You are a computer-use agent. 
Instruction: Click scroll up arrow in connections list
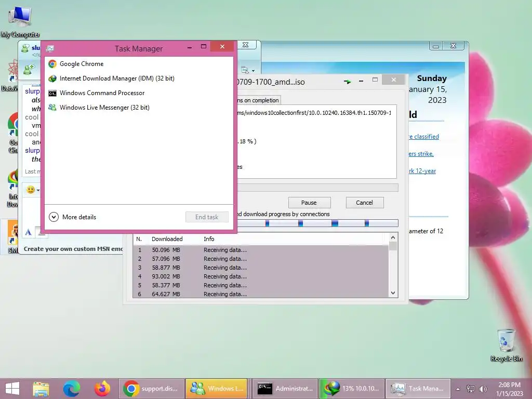393,237
